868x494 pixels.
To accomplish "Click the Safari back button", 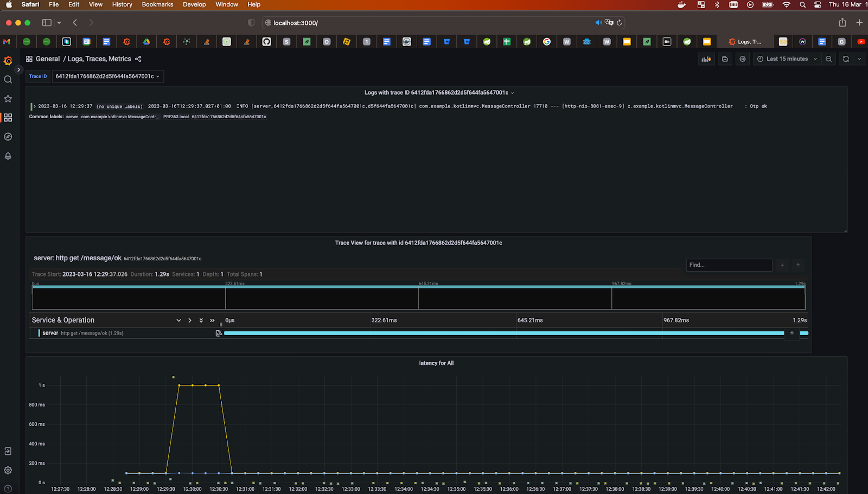I will [75, 23].
